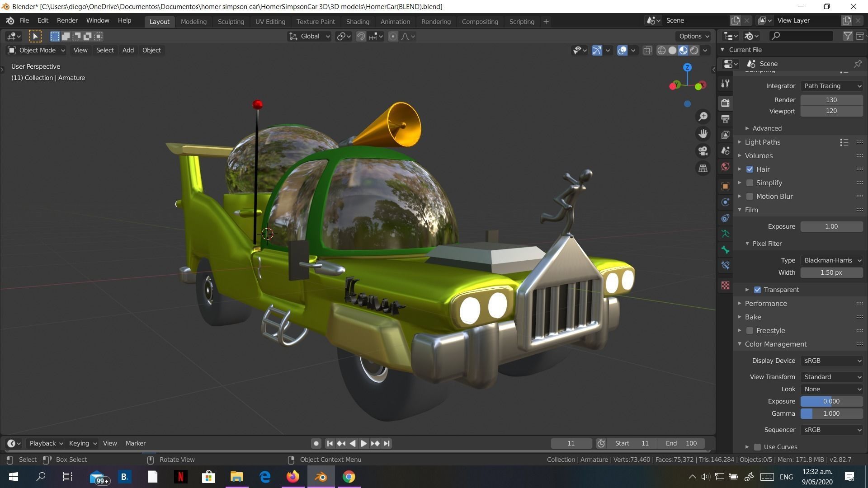Open the Display Device sRGB dropdown
The height and width of the screenshot is (488, 868).
tap(831, 361)
